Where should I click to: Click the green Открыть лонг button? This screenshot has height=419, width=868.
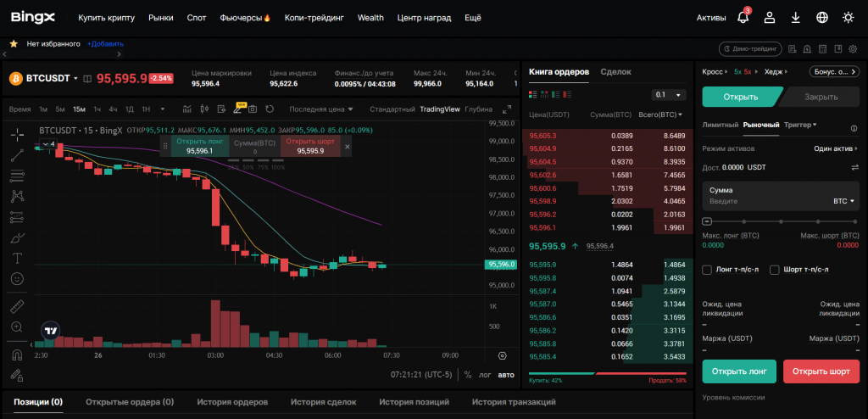click(739, 372)
